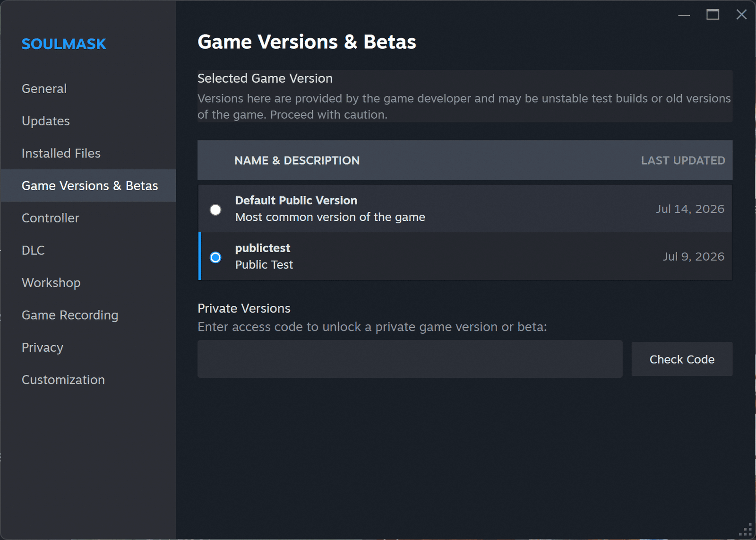Image resolution: width=756 pixels, height=540 pixels.
Task: Click the 'Public Test' description text
Action: tap(264, 265)
